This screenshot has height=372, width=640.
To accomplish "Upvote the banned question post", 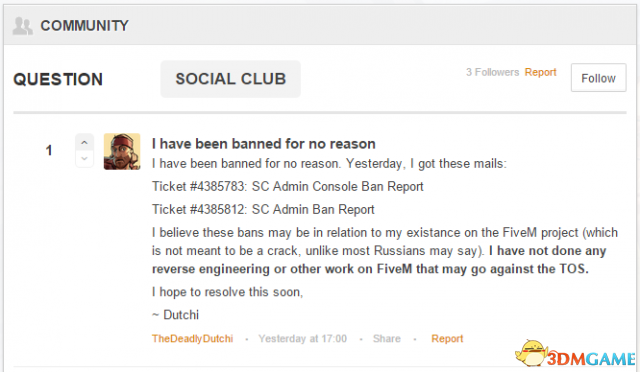I will click(84, 143).
